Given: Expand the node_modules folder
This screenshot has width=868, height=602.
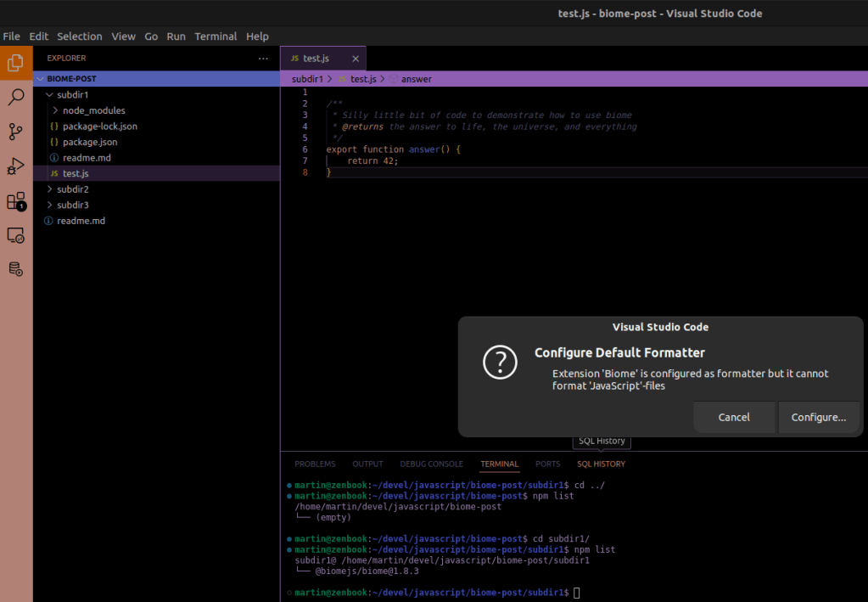Looking at the screenshot, I should tap(93, 110).
